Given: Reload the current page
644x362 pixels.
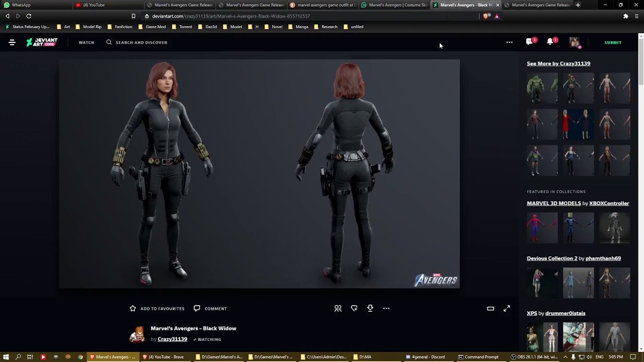Looking at the screenshot, I should pyautogui.click(x=29, y=16).
